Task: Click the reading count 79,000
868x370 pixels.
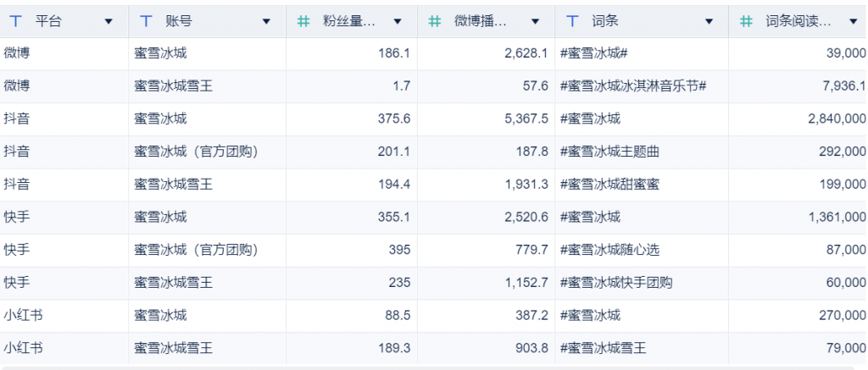Action: [x=846, y=348]
